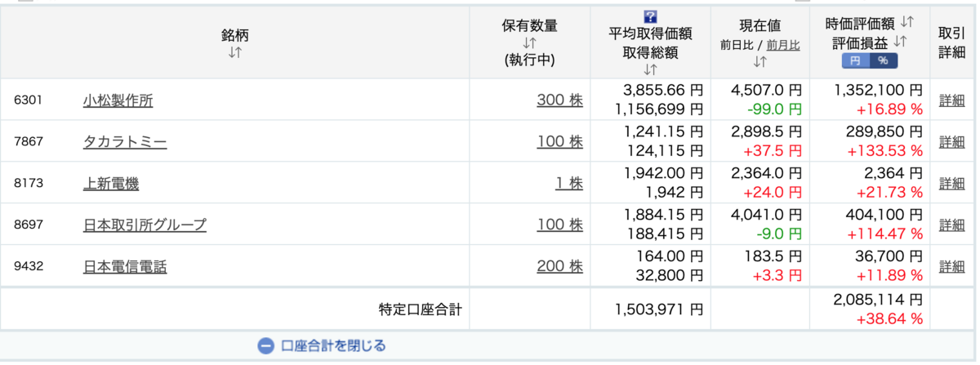Sort by 平均取得価額 column arrows

650,70
